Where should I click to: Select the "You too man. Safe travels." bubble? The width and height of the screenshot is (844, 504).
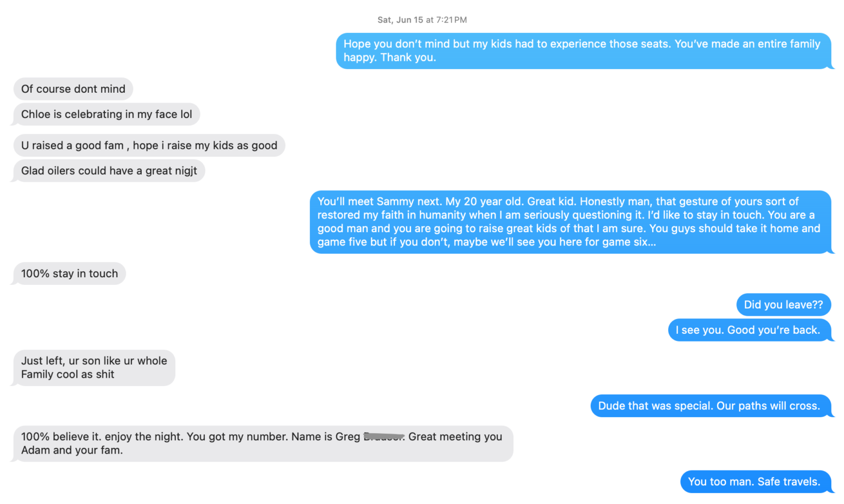(x=754, y=481)
